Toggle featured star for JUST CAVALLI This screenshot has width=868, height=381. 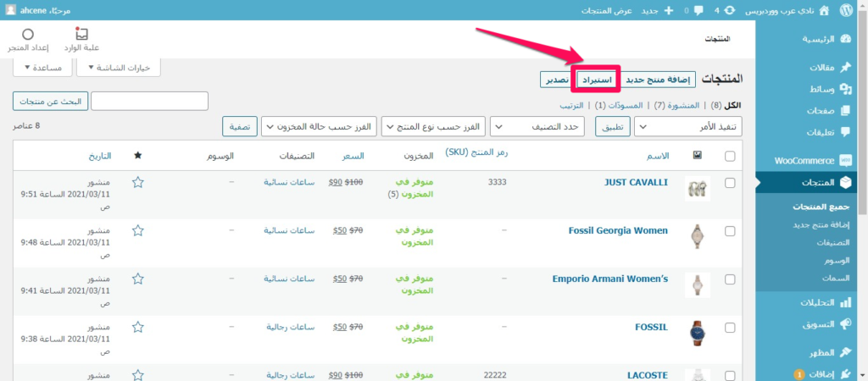pos(138,182)
